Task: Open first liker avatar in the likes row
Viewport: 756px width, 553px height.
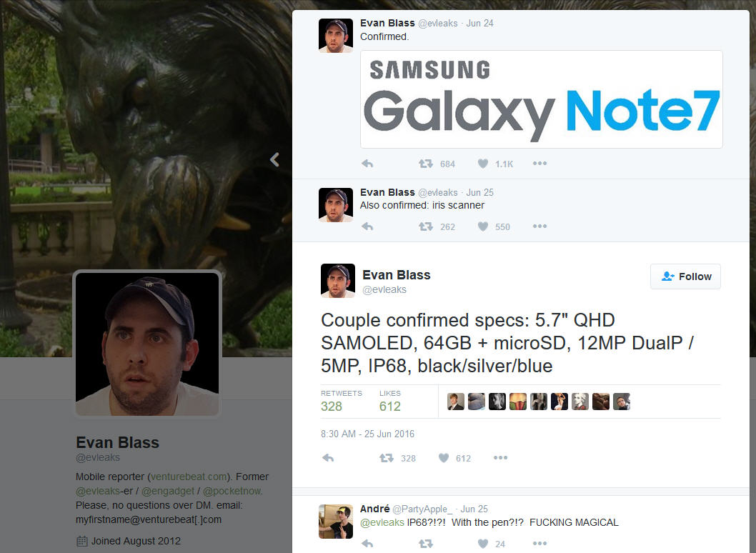Action: click(456, 402)
